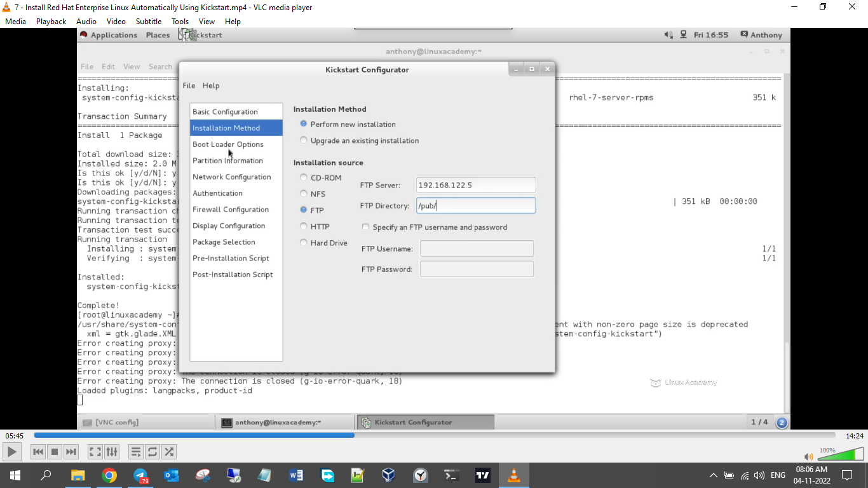
Task: Open Kickstart Configurator Help menu
Action: click(x=211, y=85)
